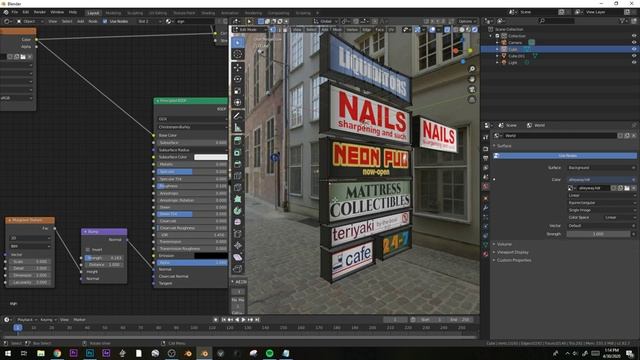Hide the Collection in outliner
Screen dimensions: 640x360
pyautogui.click(x=634, y=36)
